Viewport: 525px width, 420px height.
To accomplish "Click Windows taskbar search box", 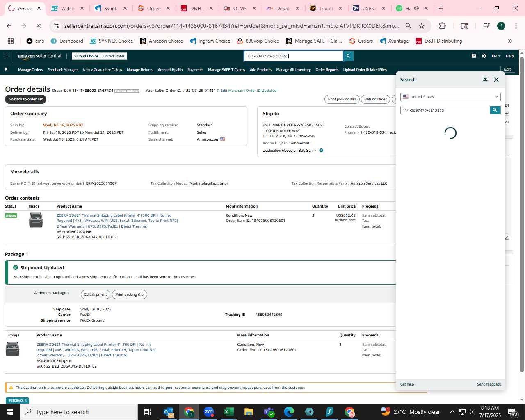I will pyautogui.click(x=79, y=412).
